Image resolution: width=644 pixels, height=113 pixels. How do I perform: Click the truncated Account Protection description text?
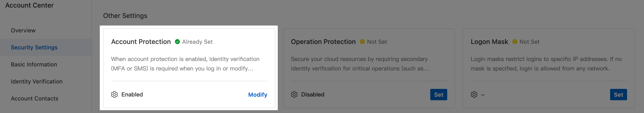point(185,64)
